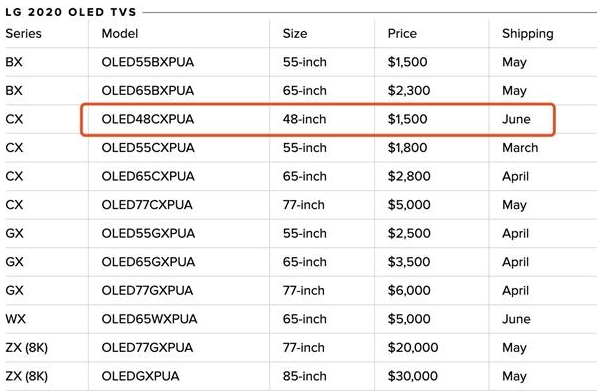Click the OLED55BXPUA model name
This screenshot has height=392, width=603.
click(x=148, y=62)
